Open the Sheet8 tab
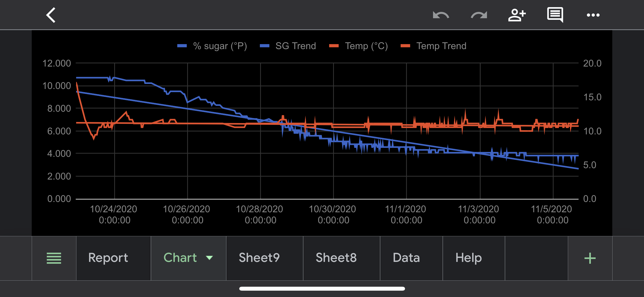This screenshot has height=297, width=644. point(336,258)
